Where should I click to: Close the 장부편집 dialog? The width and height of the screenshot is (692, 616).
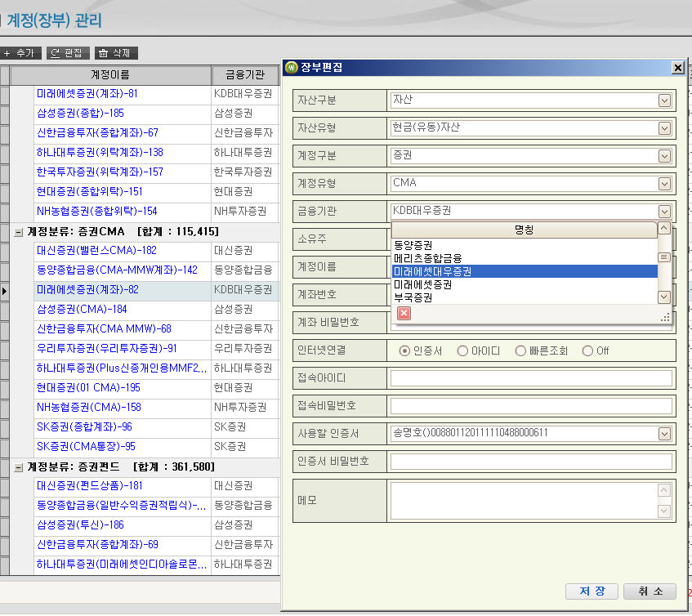[x=677, y=68]
